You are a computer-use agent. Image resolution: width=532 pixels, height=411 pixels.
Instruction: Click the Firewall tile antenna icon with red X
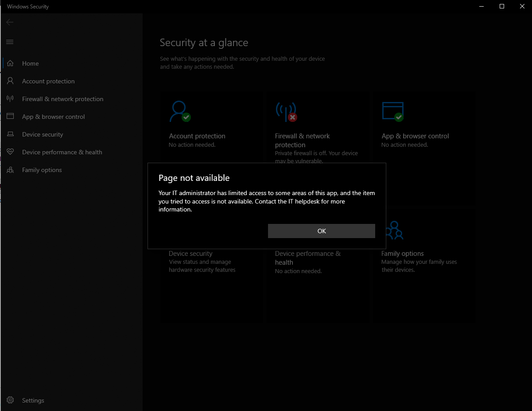point(286,112)
